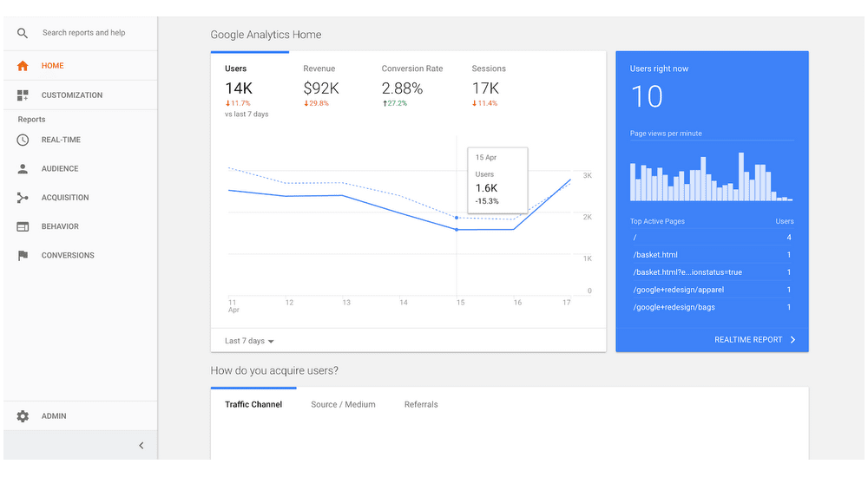Click the How do you acquire users? heading
The image size is (868, 477).
pos(274,370)
